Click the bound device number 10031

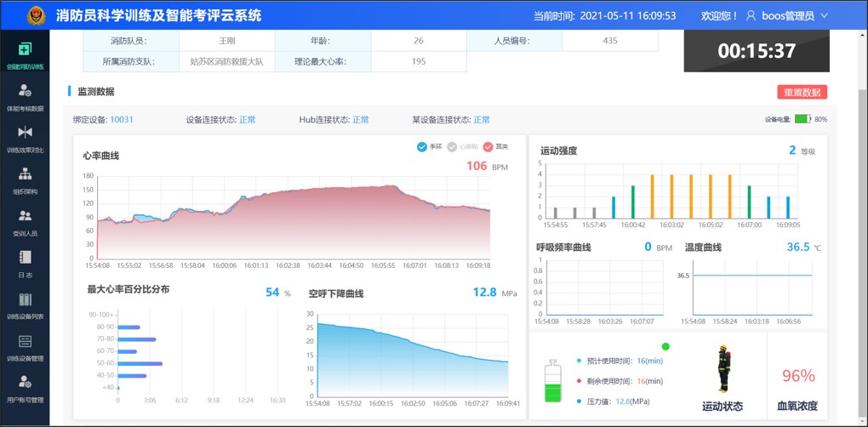122,120
